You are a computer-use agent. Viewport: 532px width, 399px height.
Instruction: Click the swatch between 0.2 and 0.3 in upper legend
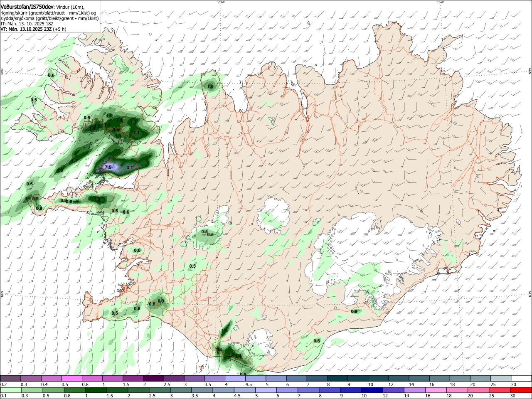[10, 379]
